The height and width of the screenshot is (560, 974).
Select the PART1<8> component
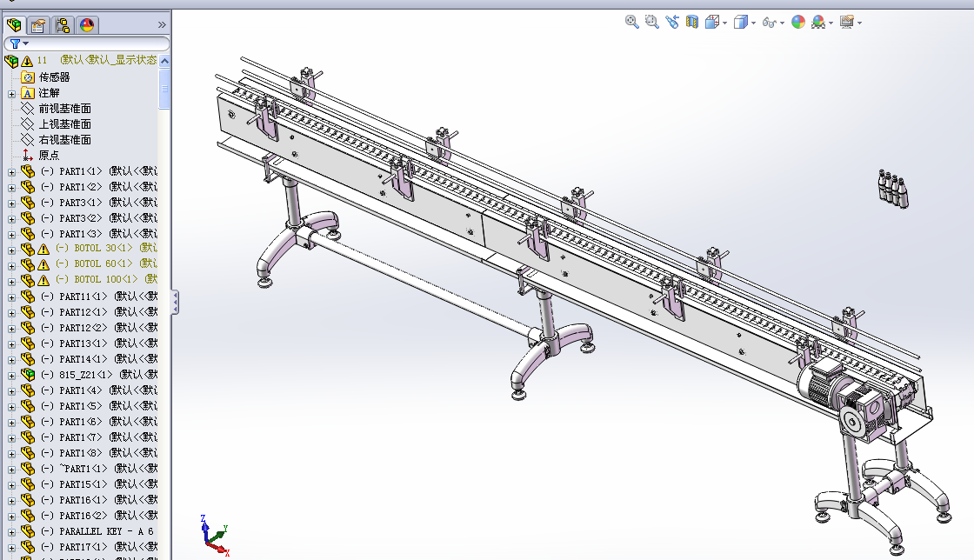point(99,452)
